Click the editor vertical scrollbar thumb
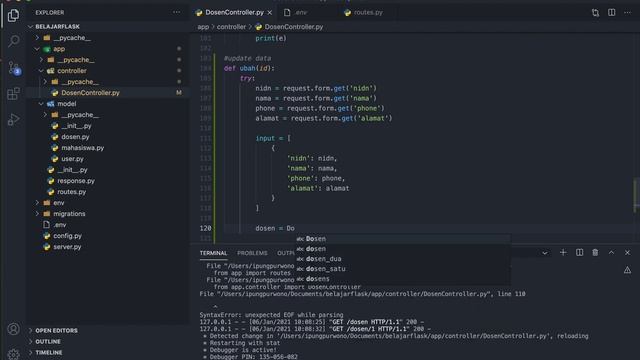The height and width of the screenshot is (360, 640). (x=636, y=195)
